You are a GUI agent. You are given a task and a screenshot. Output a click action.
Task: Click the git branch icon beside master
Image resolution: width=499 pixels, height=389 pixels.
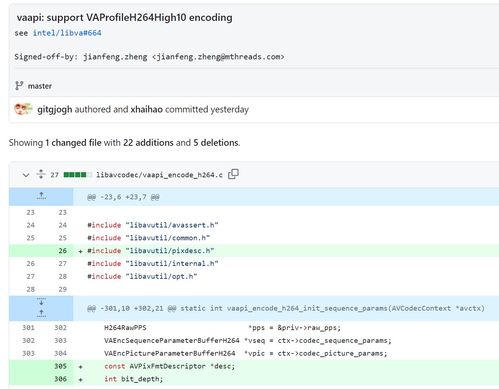coord(19,86)
